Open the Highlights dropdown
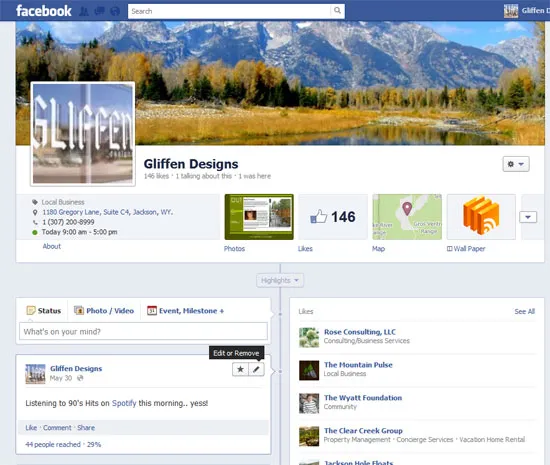 click(280, 281)
